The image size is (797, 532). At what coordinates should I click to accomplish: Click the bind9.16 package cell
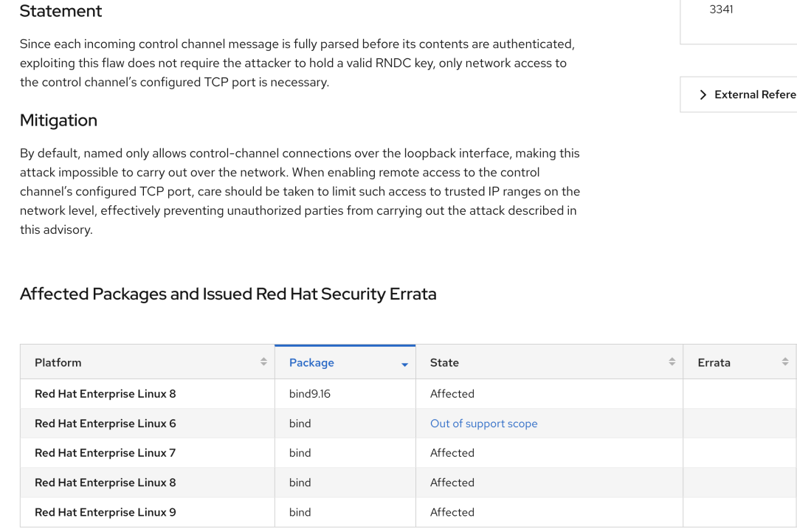pos(310,394)
